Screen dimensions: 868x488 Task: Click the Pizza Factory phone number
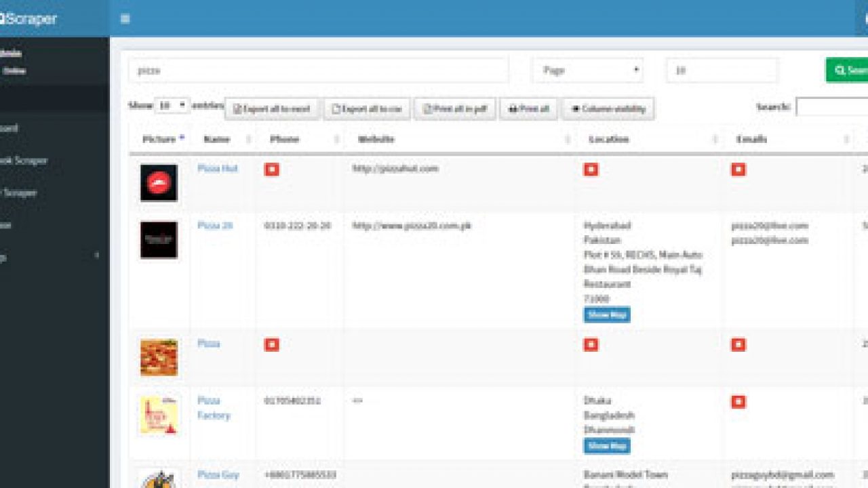pos(292,400)
